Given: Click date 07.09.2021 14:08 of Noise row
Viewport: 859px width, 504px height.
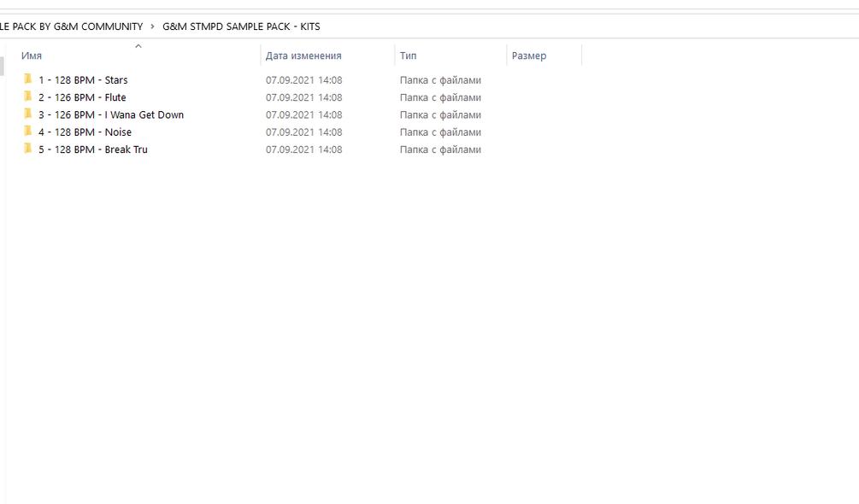Looking at the screenshot, I should (304, 132).
